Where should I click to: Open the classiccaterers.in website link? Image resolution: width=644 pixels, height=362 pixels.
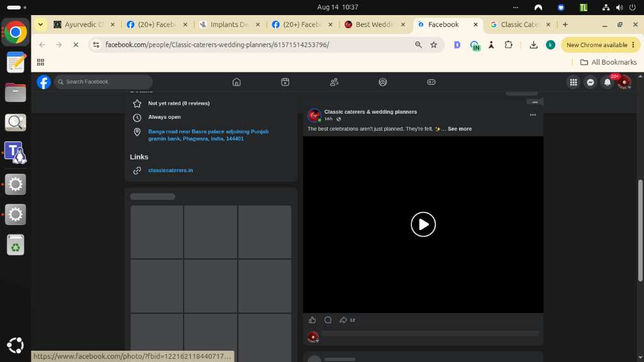(x=170, y=170)
